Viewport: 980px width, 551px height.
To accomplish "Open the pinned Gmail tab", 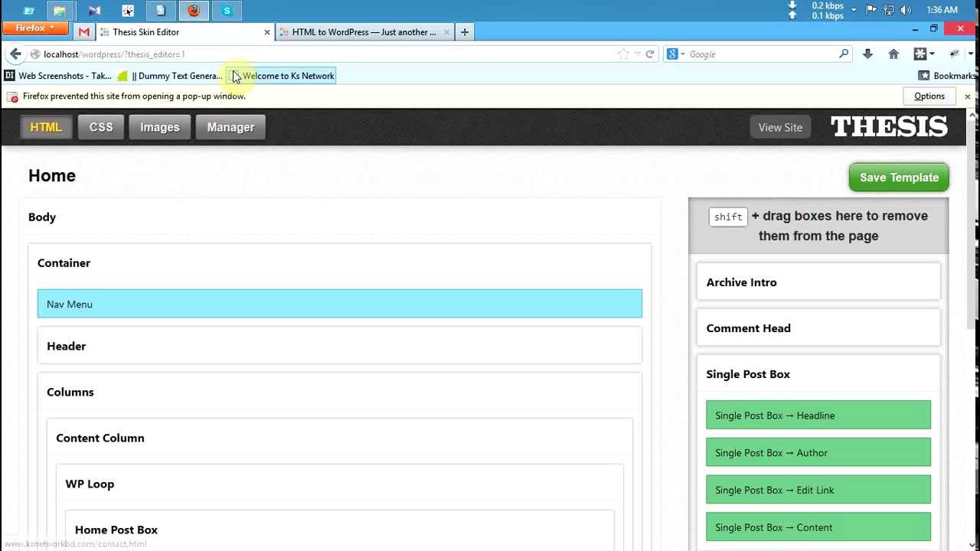I will pos(84,32).
